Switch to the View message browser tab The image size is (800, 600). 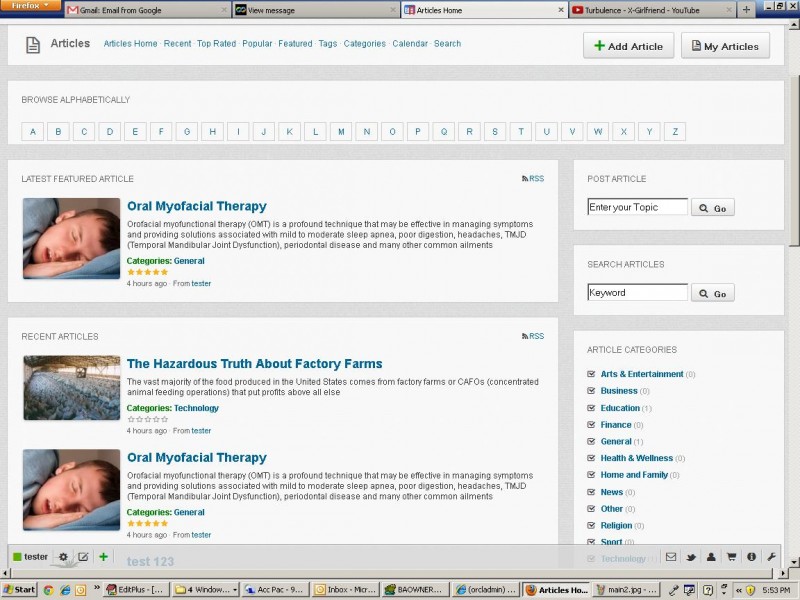[316, 10]
